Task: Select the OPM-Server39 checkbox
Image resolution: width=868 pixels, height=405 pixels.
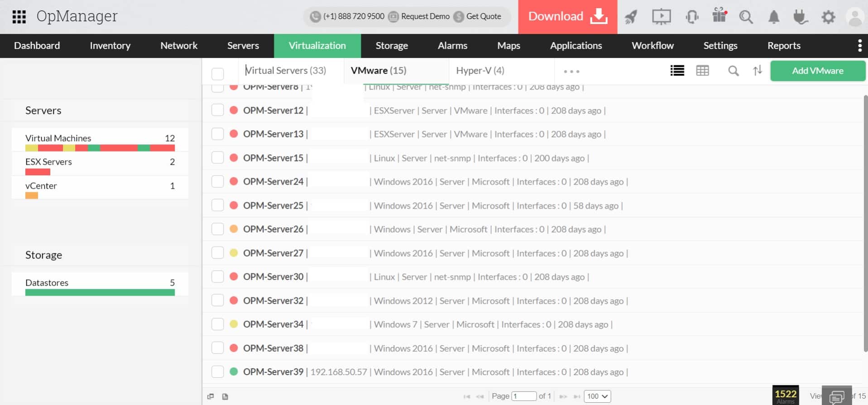Action: click(218, 372)
